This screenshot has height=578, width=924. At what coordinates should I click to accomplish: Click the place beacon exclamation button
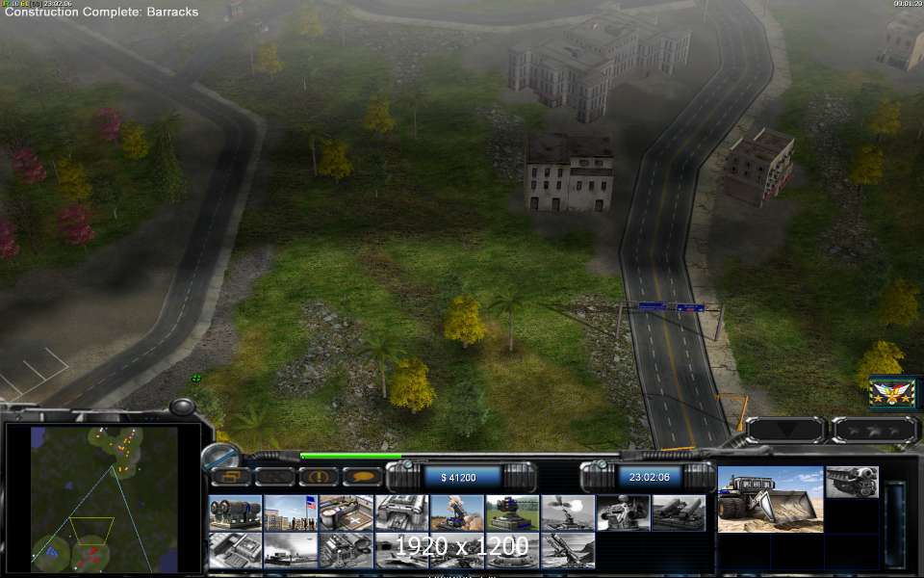pos(318,476)
